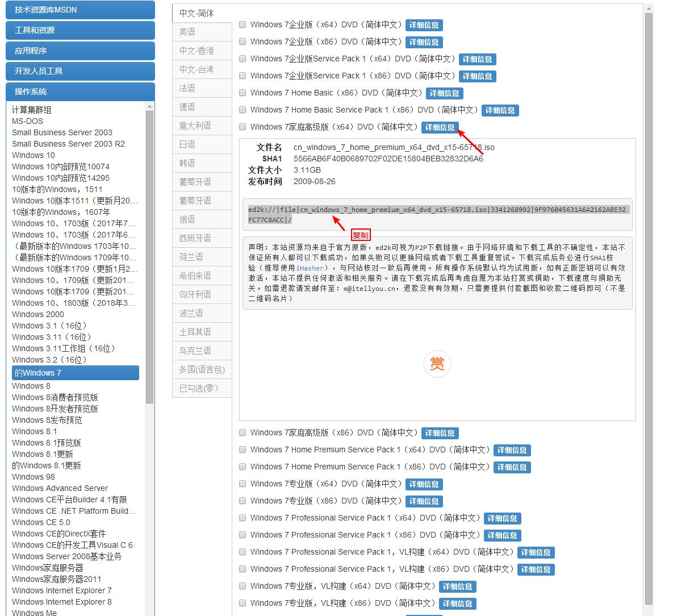Check Windows 7企业版（x64）DVD checkbox
This screenshot has width=698, height=616.
pyautogui.click(x=243, y=24)
